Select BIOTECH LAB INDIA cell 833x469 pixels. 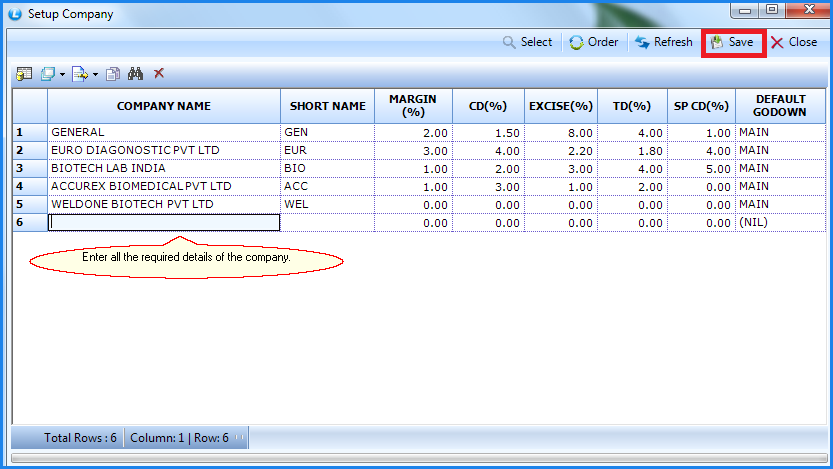click(164, 168)
